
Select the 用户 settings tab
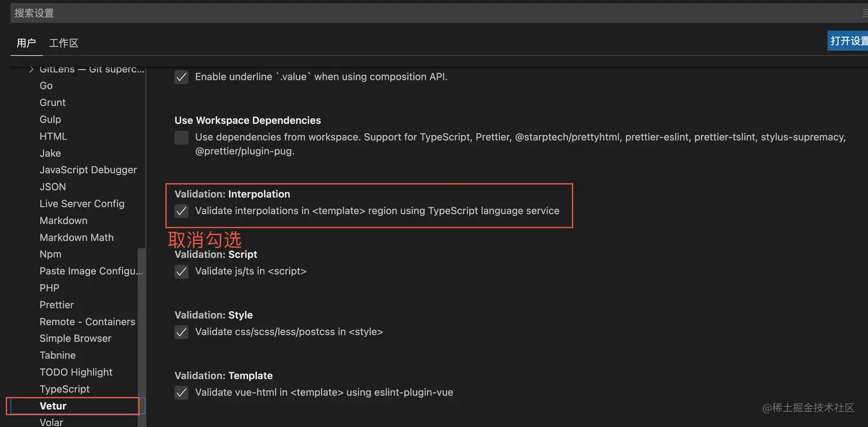tap(26, 43)
